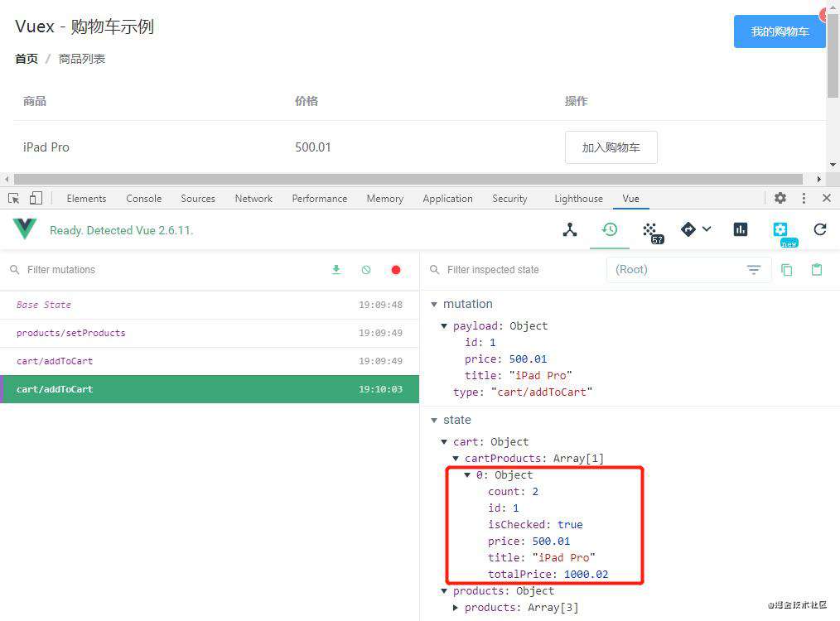Click the 首页 breadcrumb link
Image resolution: width=840 pixels, height=621 pixels.
[27, 59]
